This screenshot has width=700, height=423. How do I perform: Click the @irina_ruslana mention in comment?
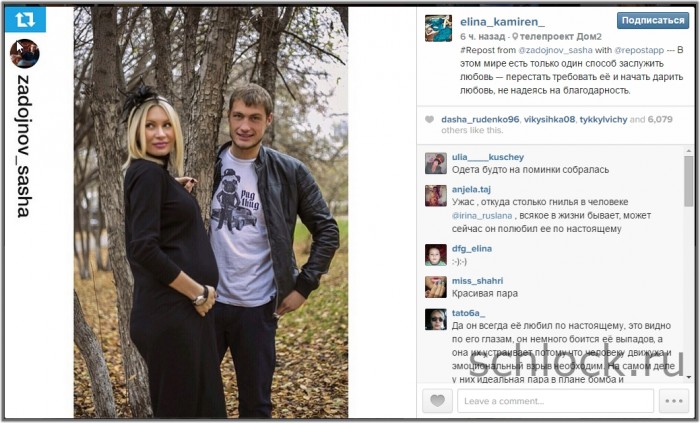pos(482,216)
